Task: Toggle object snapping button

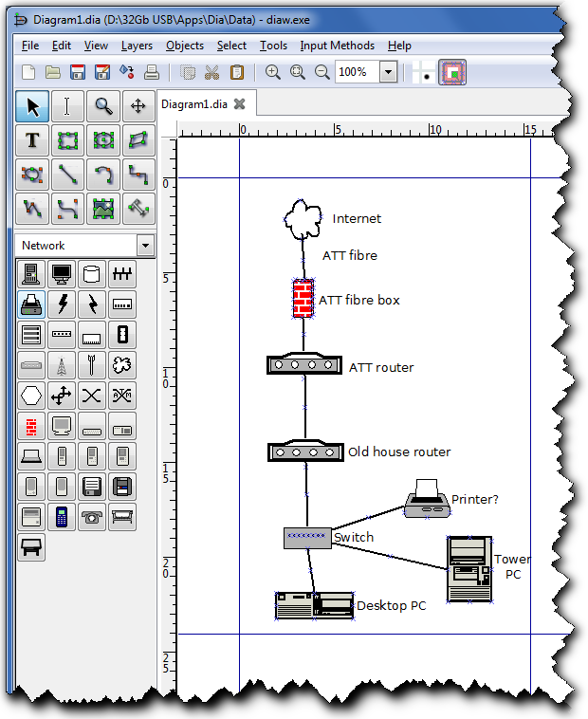Action: point(452,72)
